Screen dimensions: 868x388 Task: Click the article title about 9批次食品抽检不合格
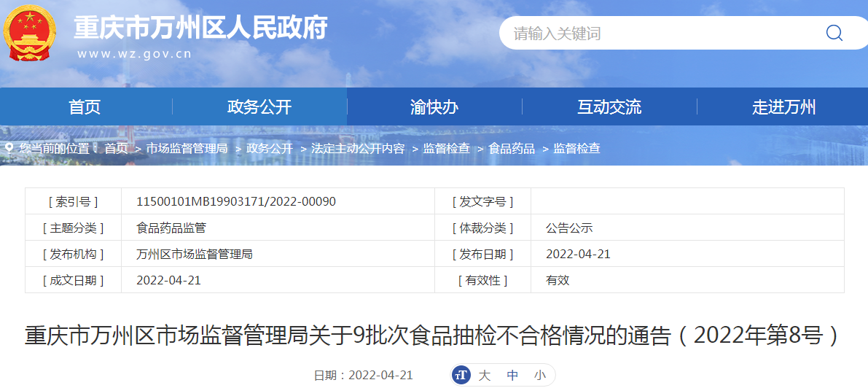[x=434, y=336]
